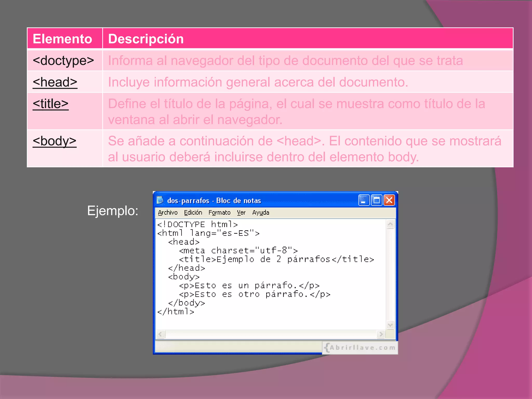Screen dimensions: 532x399
Task: Click the closing '</html>' line
Action: 176,311
